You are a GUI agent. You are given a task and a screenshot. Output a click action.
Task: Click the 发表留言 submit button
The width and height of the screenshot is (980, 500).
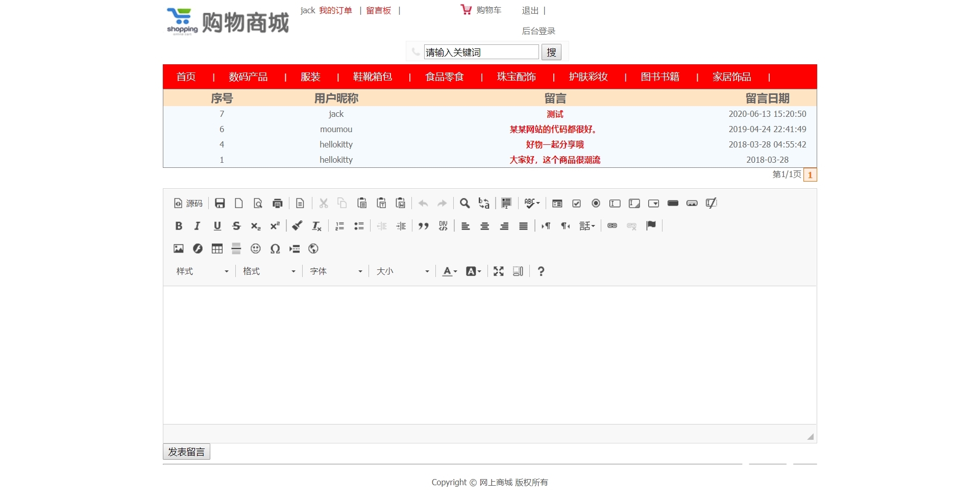click(x=186, y=451)
